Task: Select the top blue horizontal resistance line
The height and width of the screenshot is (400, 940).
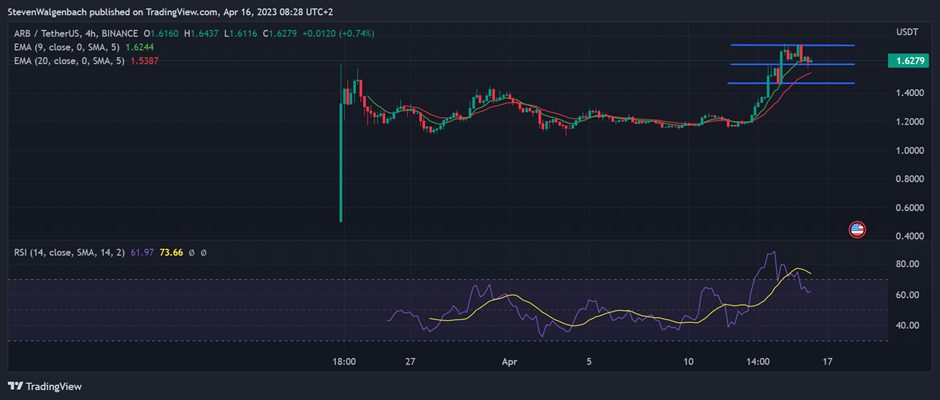Action: (792, 45)
